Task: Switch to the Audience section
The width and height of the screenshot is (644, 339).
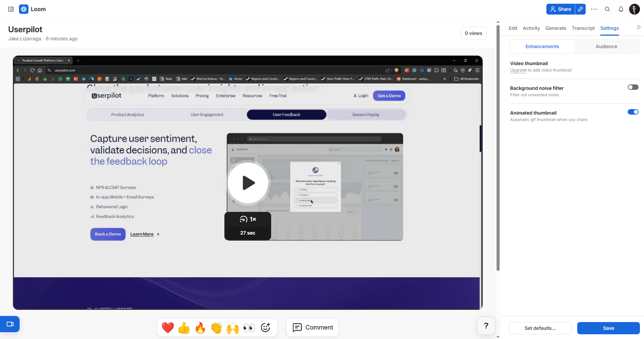Action: point(606,46)
